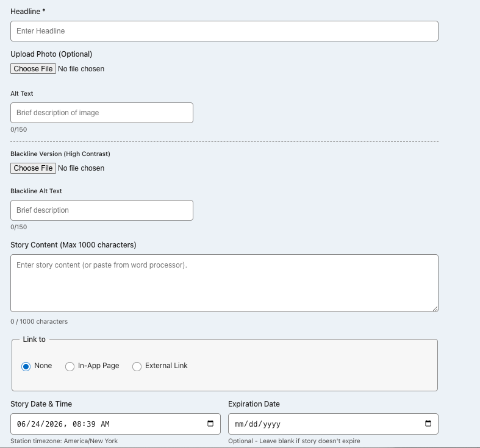Select the None link option
The width and height of the screenshot is (480, 448).
[x=26, y=366]
